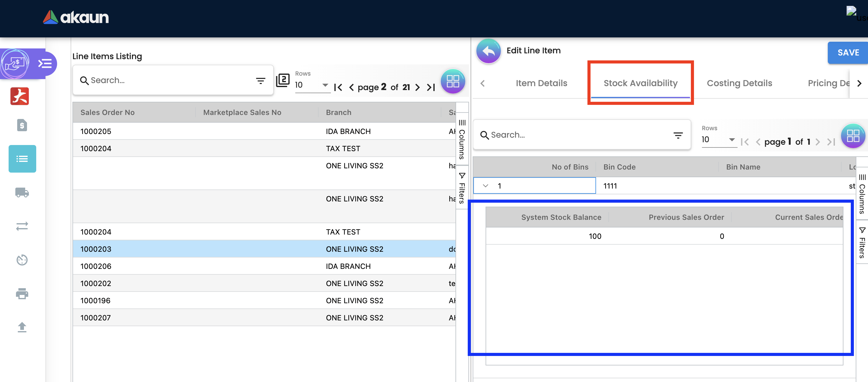Click the back arrow beside Edit Line Item
Viewport: 868px width, 382px height.
488,51
